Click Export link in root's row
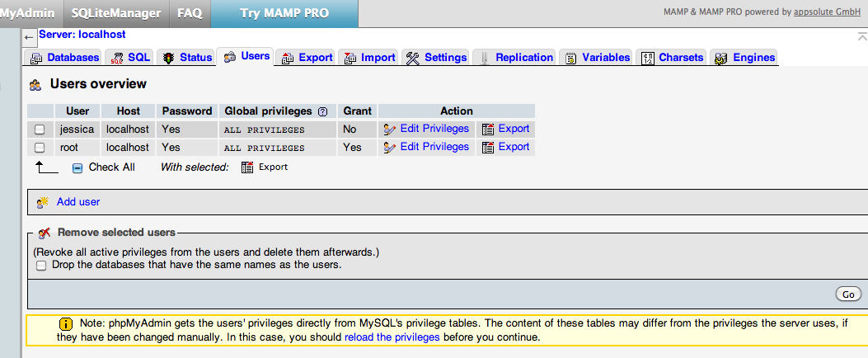The height and width of the screenshot is (358, 868). pyautogui.click(x=514, y=147)
